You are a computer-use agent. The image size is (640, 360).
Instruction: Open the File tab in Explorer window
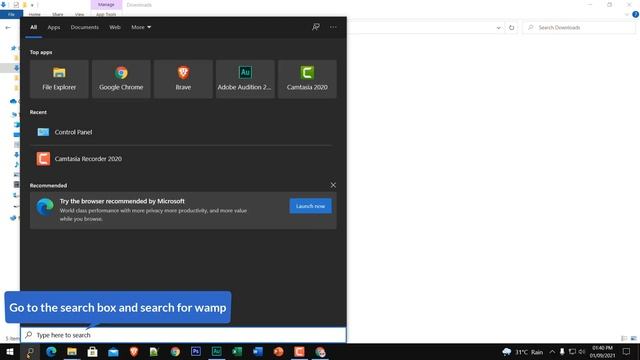tap(11, 14)
